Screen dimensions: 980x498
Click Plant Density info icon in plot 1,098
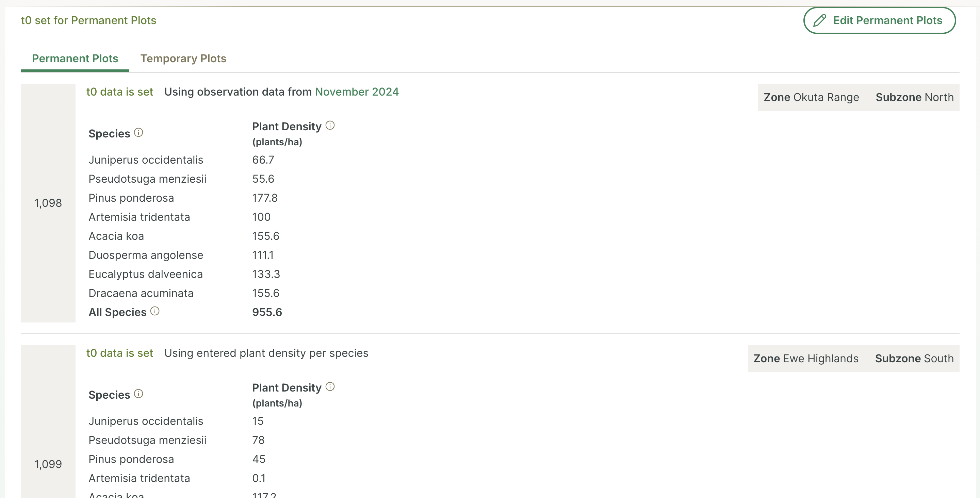pyautogui.click(x=330, y=126)
